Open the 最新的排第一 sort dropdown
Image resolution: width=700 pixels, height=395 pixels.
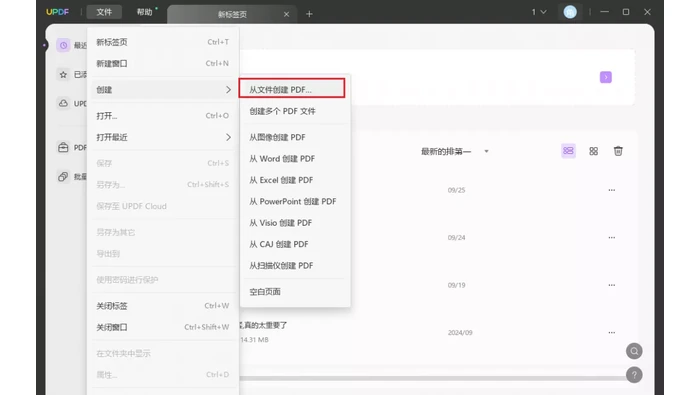[x=455, y=152]
